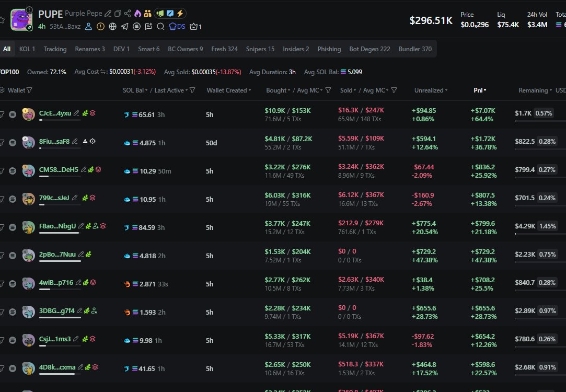Sort by the Pnl column header
Image resolution: width=566 pixels, height=392 pixels.
point(480,90)
